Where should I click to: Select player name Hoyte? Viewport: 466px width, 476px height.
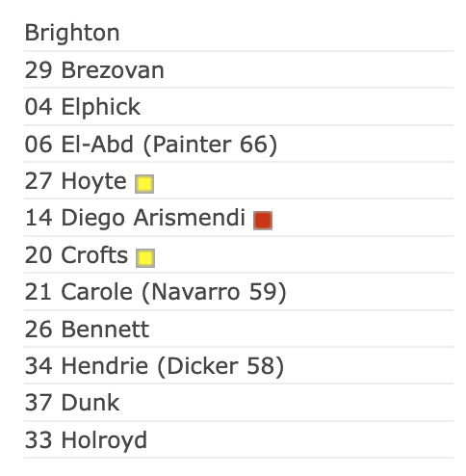point(93,181)
